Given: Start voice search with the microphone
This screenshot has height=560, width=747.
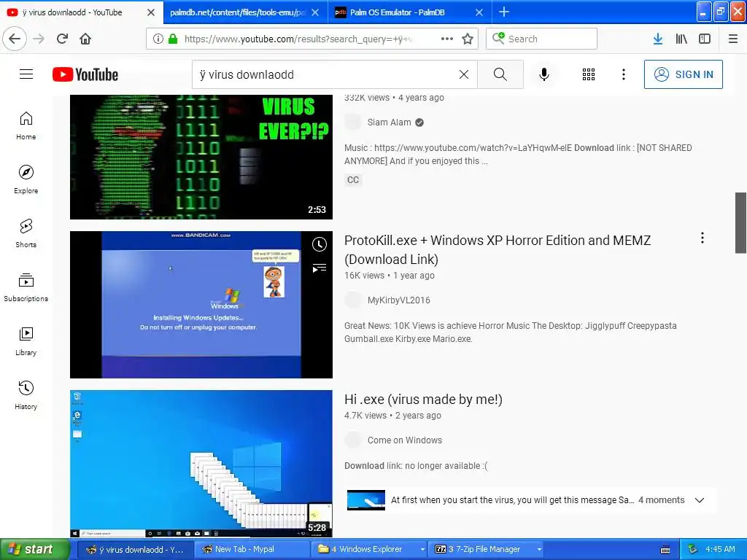Looking at the screenshot, I should pos(544,74).
